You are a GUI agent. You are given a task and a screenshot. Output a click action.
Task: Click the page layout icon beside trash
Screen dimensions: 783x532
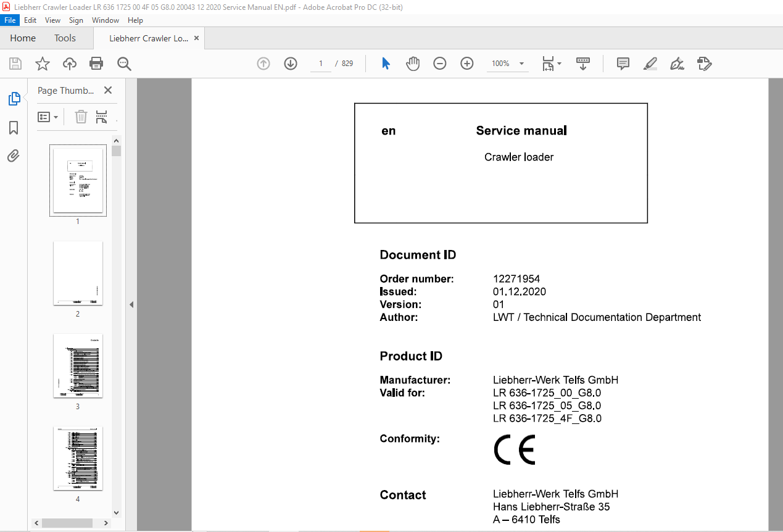(x=102, y=117)
